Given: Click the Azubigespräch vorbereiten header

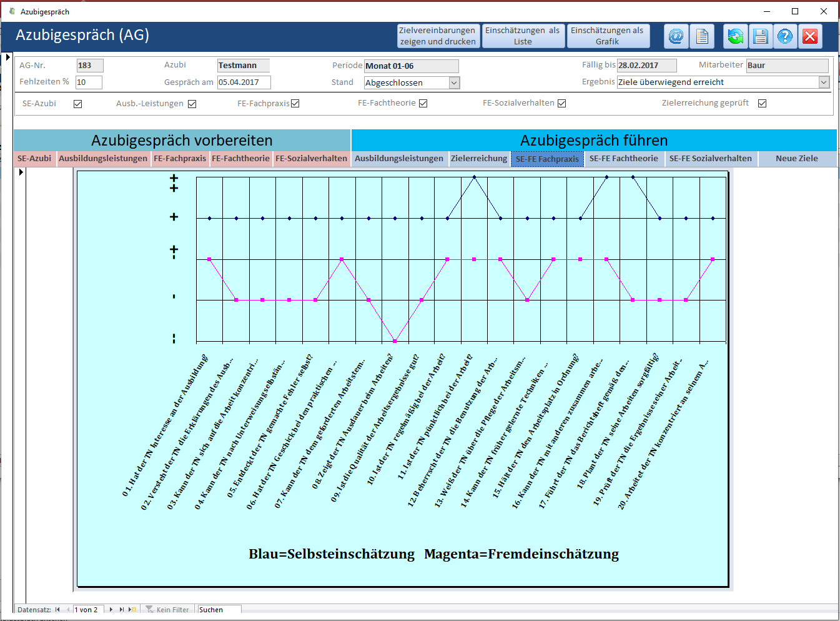Looking at the screenshot, I should pyautogui.click(x=182, y=140).
